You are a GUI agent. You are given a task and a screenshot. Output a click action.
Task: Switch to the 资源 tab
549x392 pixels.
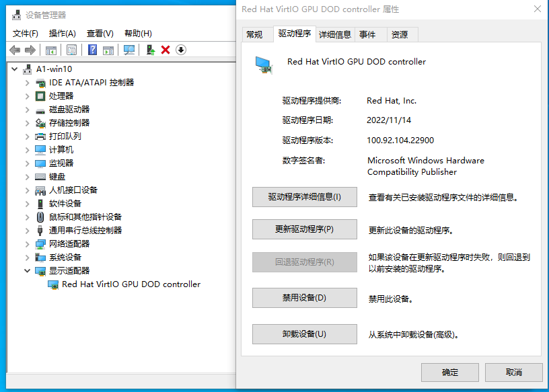coord(399,34)
